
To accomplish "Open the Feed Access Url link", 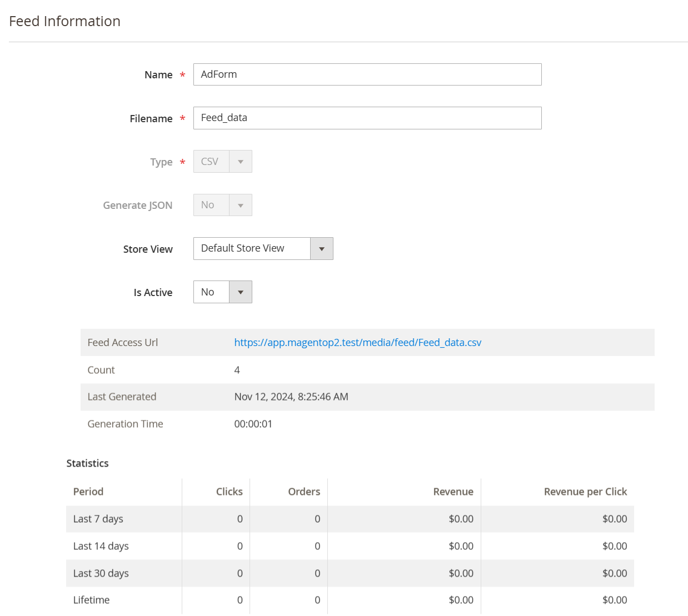I will click(x=357, y=343).
